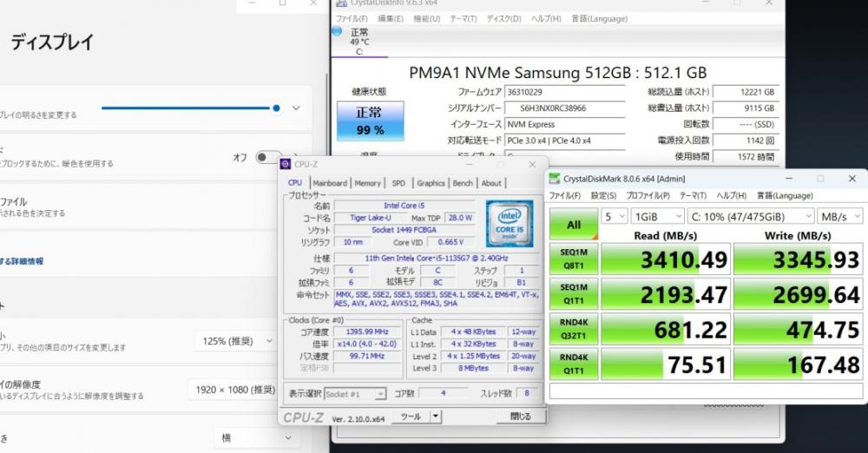This screenshot has height=453, width=868.
Task: Run the SEQ1M Q1T1 test
Action: [574, 293]
